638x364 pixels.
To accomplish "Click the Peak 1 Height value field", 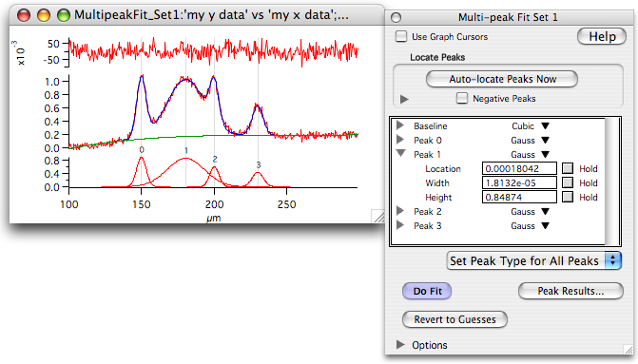I will tap(519, 197).
